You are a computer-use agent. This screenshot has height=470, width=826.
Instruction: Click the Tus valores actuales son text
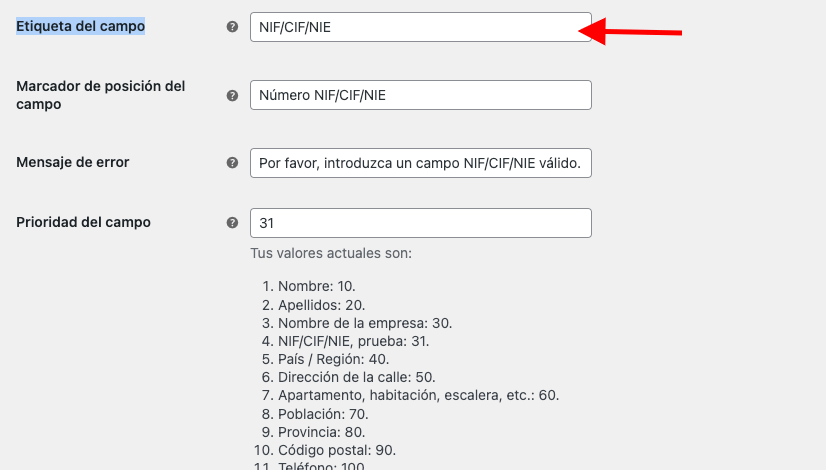pos(331,253)
